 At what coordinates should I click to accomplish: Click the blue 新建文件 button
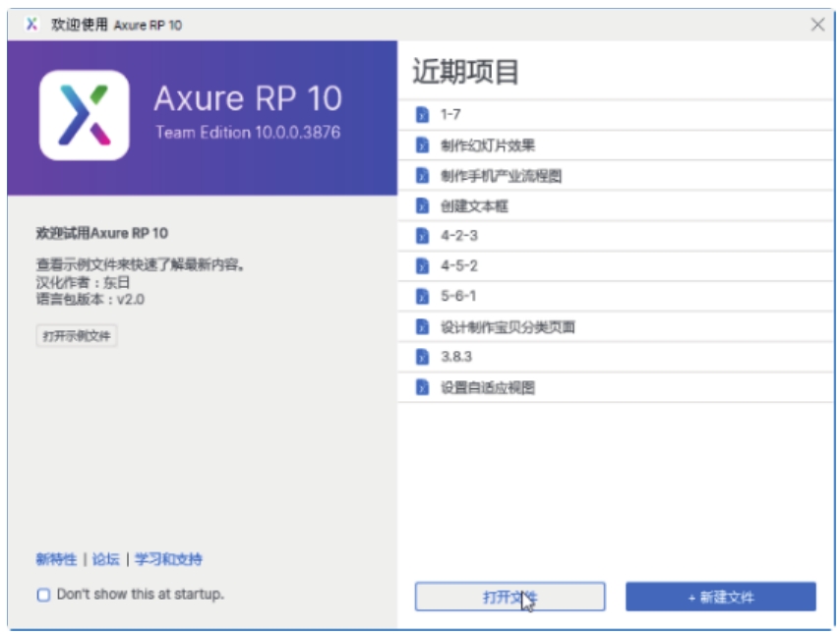click(720, 597)
